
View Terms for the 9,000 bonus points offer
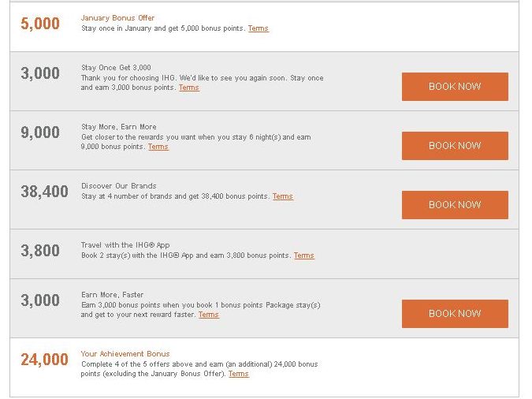[x=158, y=147]
